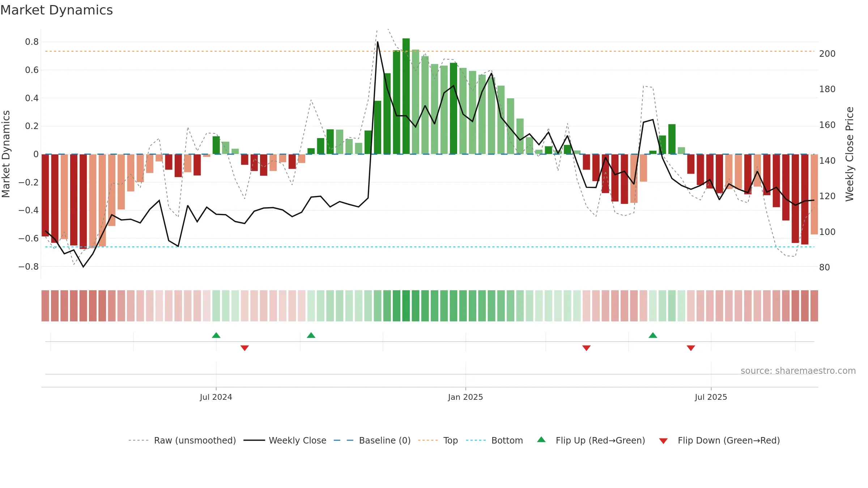This screenshot has width=868, height=488.
Task: Toggle the Bottom legend entry
Action: [494, 440]
